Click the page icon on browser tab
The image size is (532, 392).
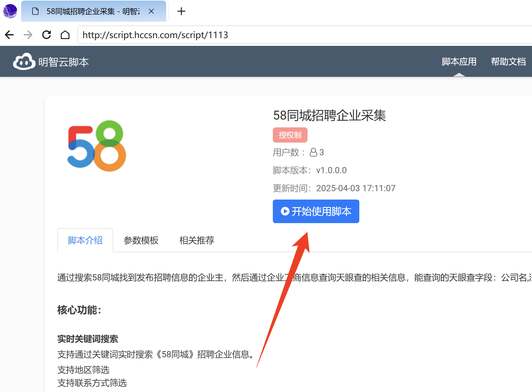[x=35, y=11]
